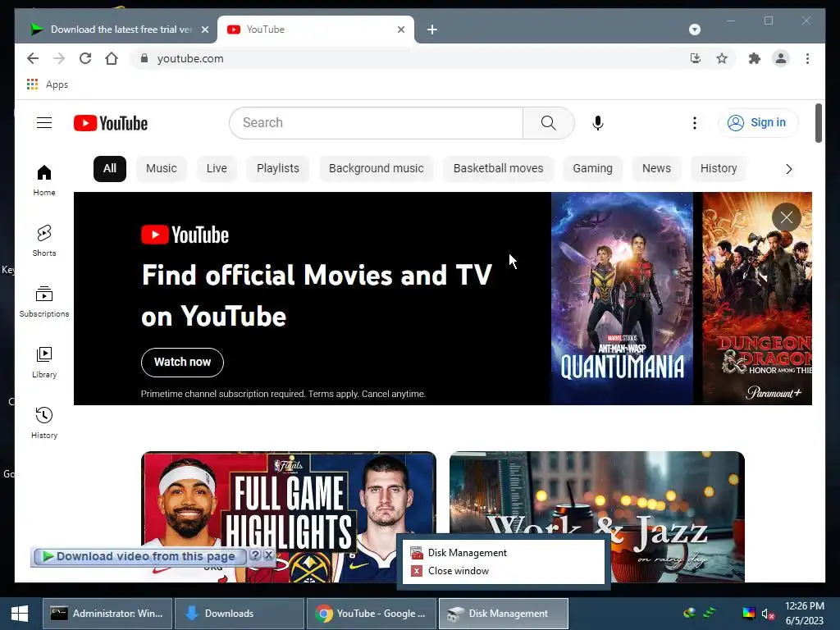840x630 pixels.
Task: Open Administrator command prompt taskbar button
Action: tap(107, 614)
